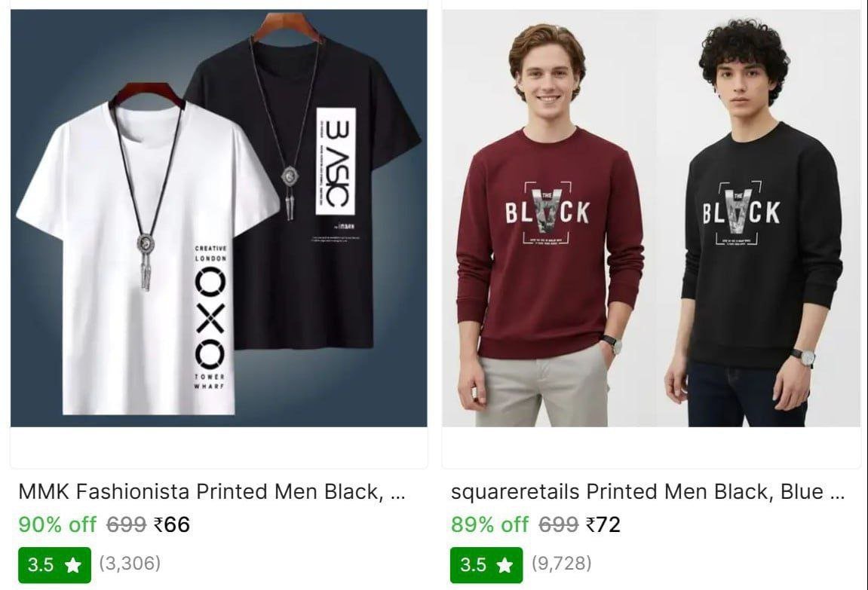The height and width of the screenshot is (590, 868).
Task: Click the ₹72 discounted price
Action: (603, 524)
